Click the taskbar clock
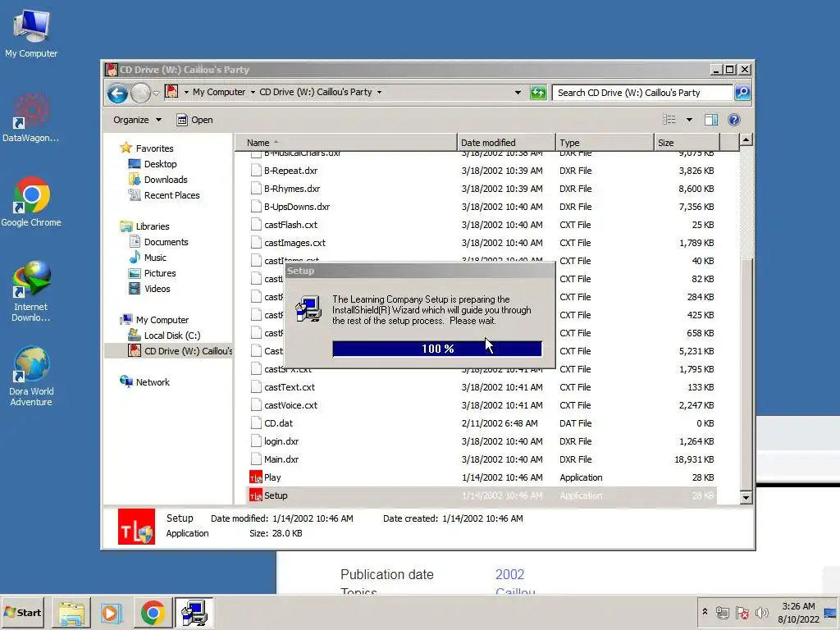This screenshot has height=630, width=840. click(798, 613)
